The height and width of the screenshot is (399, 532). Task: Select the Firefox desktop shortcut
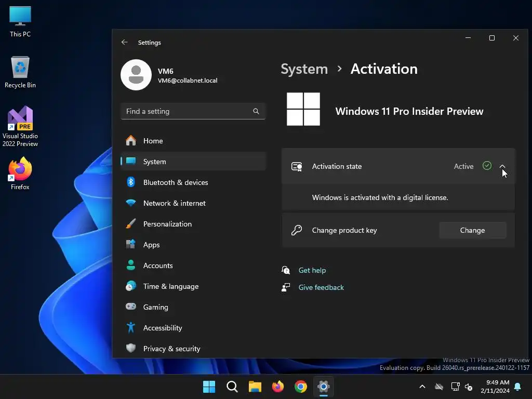click(20, 174)
